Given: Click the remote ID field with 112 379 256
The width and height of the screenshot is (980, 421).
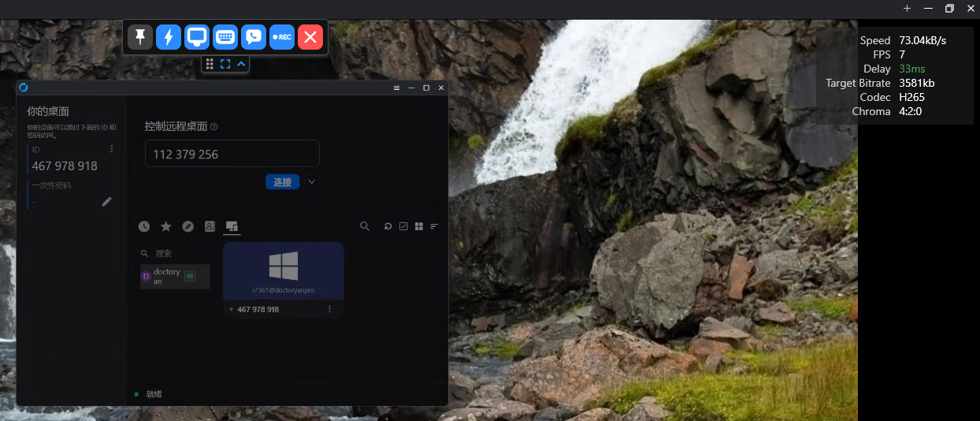Looking at the screenshot, I should (232, 154).
